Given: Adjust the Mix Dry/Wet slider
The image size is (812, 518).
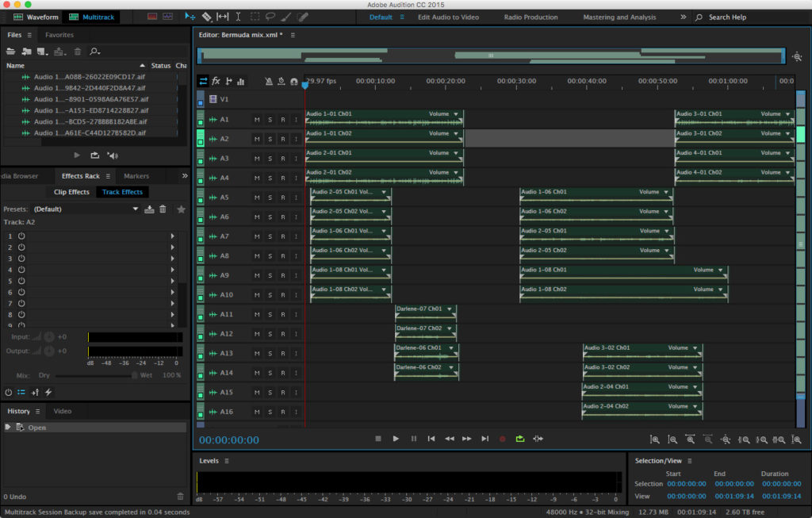Looking at the screenshot, I should click(x=95, y=375).
